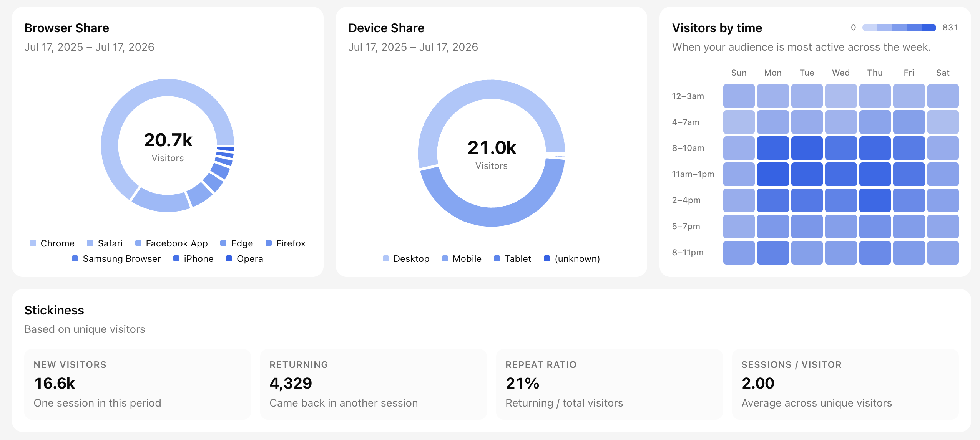
Task: Select the Thu 2–4pm heatmap cell
Action: click(875, 200)
